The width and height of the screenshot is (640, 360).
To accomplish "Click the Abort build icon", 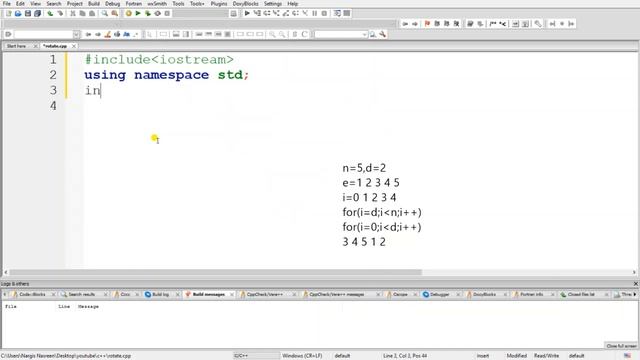I will coord(167,13).
